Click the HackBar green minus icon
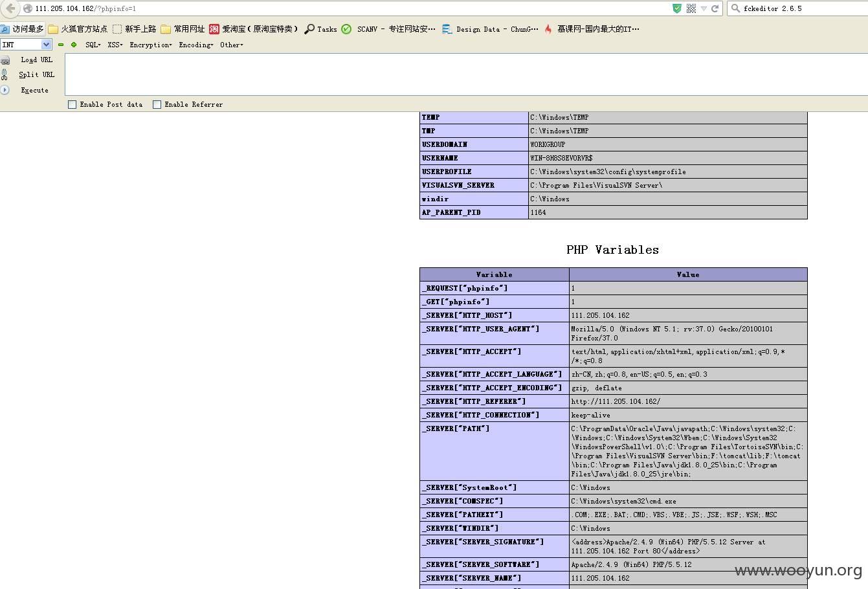 [x=61, y=45]
